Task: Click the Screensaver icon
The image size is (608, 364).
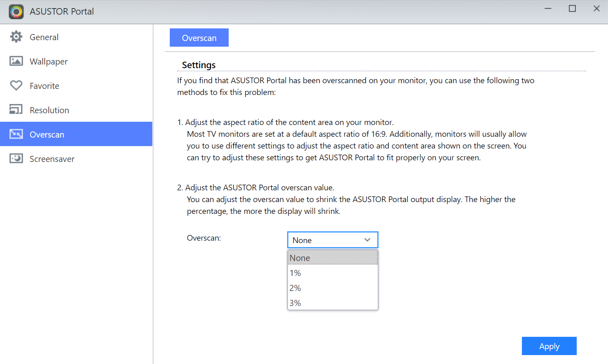Action: pos(16,158)
